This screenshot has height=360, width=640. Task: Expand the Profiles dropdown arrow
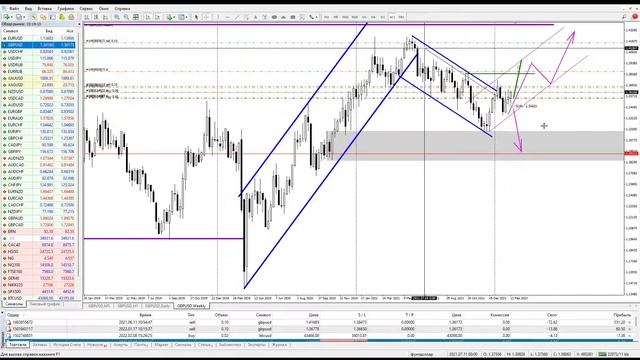tap(24, 17)
